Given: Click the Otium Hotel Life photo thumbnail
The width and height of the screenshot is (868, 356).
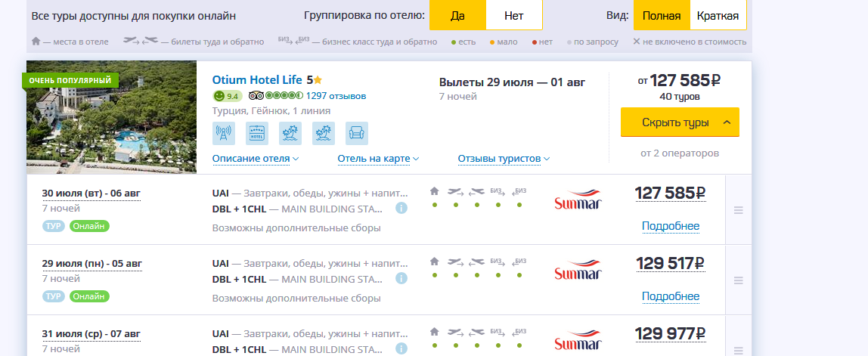Looking at the screenshot, I should [x=111, y=117].
